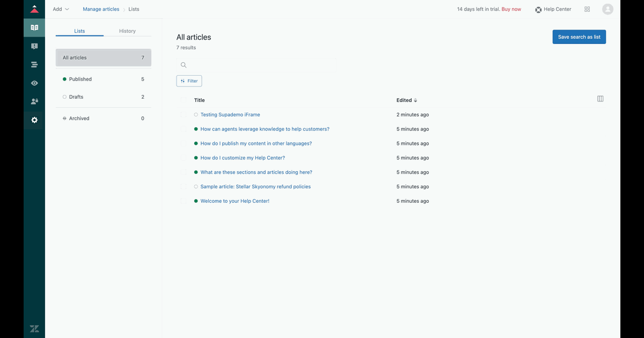Click draft status icon of Testing Supademo iFrame

click(x=196, y=115)
